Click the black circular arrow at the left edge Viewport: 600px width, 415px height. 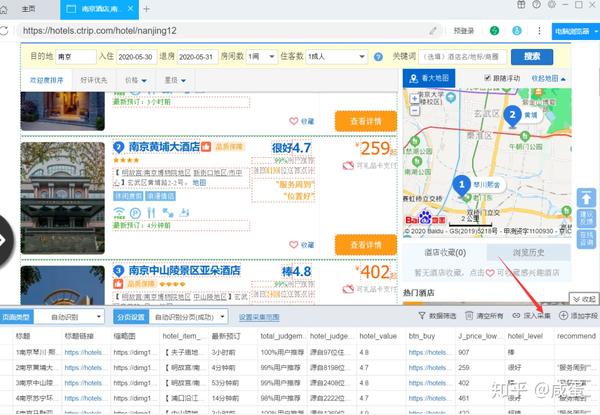click(5, 241)
